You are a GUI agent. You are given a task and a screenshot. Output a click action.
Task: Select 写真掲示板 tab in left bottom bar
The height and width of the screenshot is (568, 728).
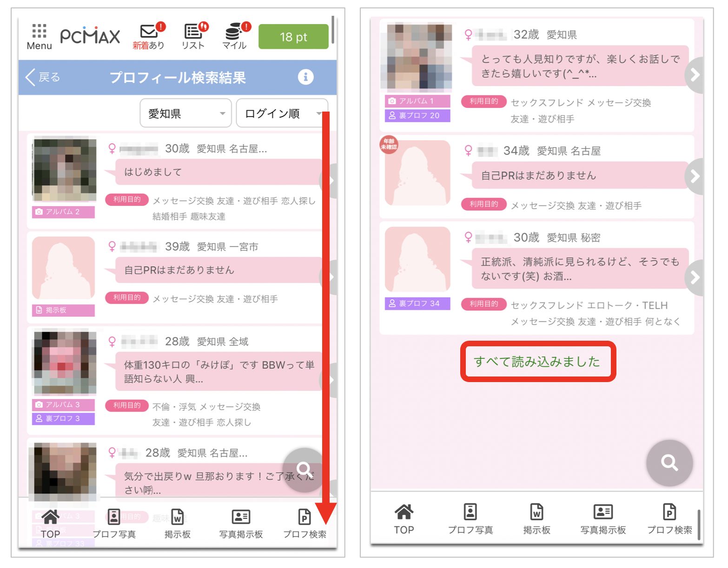pyautogui.click(x=241, y=523)
